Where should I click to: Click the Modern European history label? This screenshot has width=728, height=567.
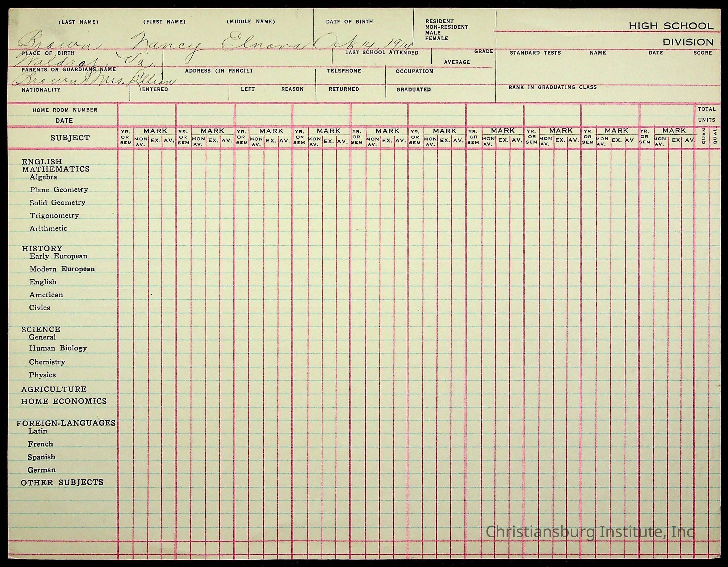pyautogui.click(x=62, y=269)
